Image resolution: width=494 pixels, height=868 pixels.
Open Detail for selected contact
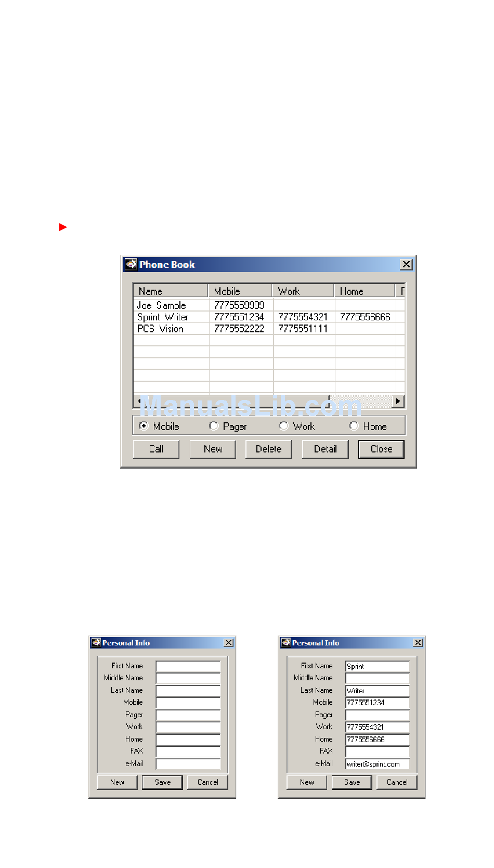pyautogui.click(x=326, y=449)
